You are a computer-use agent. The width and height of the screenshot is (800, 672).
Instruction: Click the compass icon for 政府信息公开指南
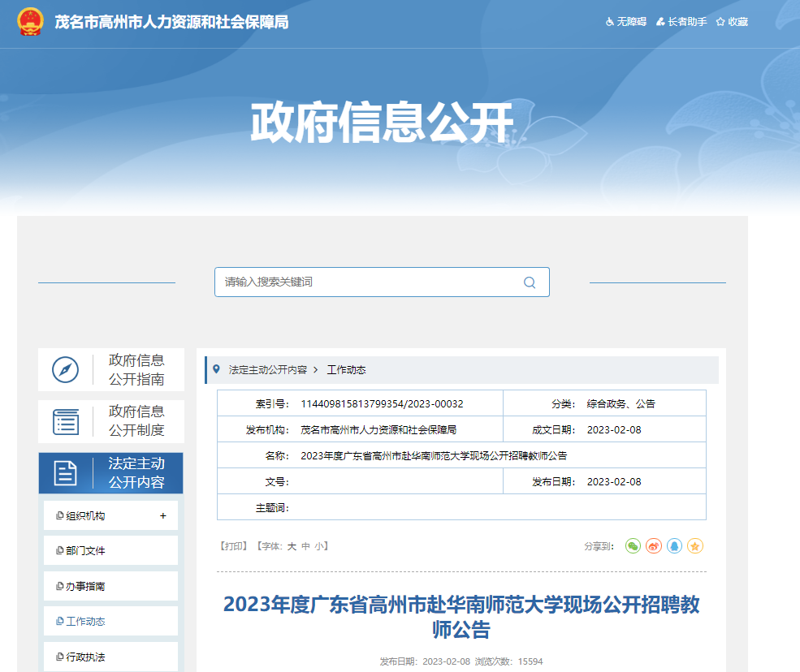[65, 369]
